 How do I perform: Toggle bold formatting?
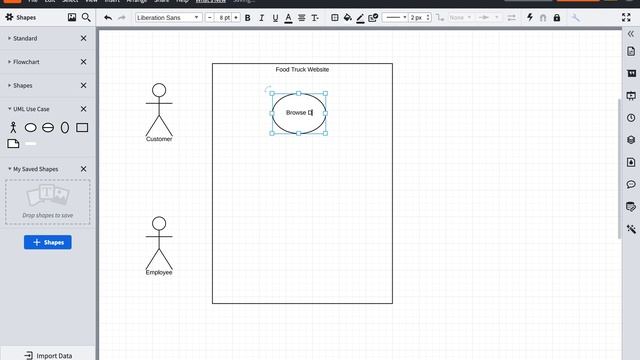click(x=247, y=18)
